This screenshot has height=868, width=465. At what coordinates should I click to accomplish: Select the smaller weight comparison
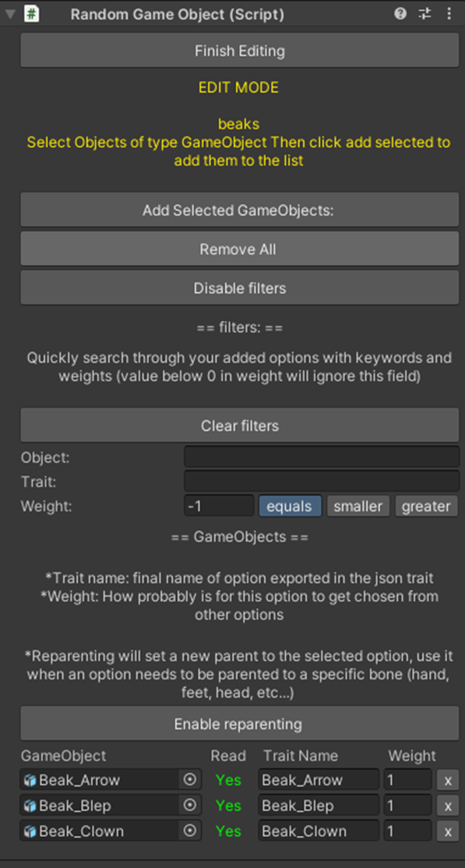pos(358,506)
